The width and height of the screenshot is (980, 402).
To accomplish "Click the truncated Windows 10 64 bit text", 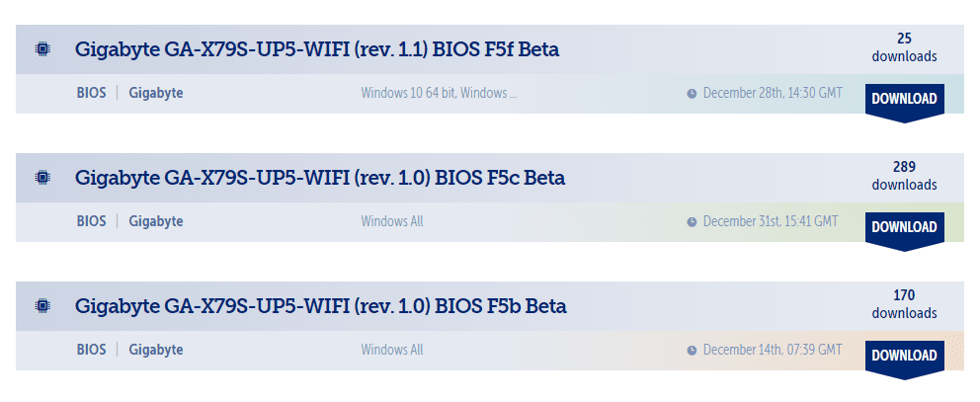I will 439,93.
